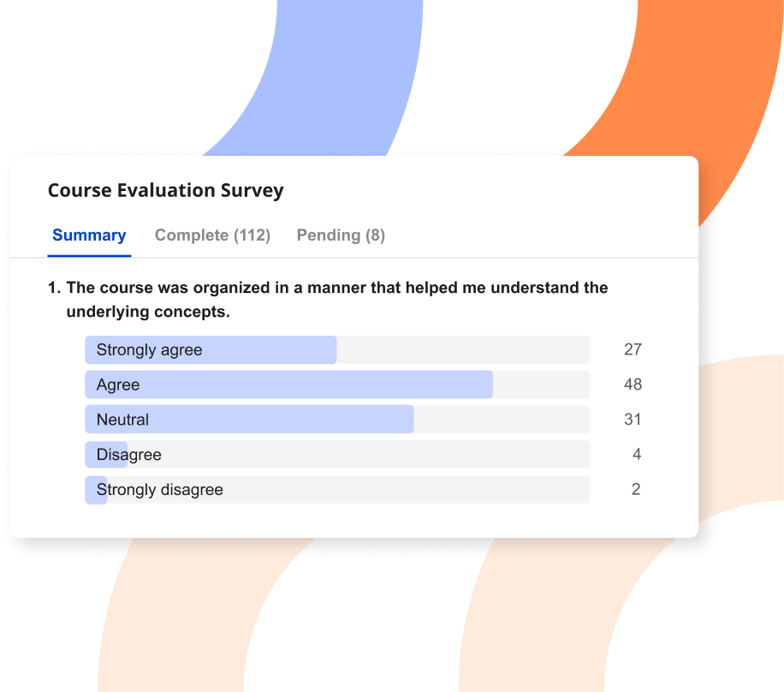Select the Disagree result bar
784x692 pixels.
tap(337, 454)
